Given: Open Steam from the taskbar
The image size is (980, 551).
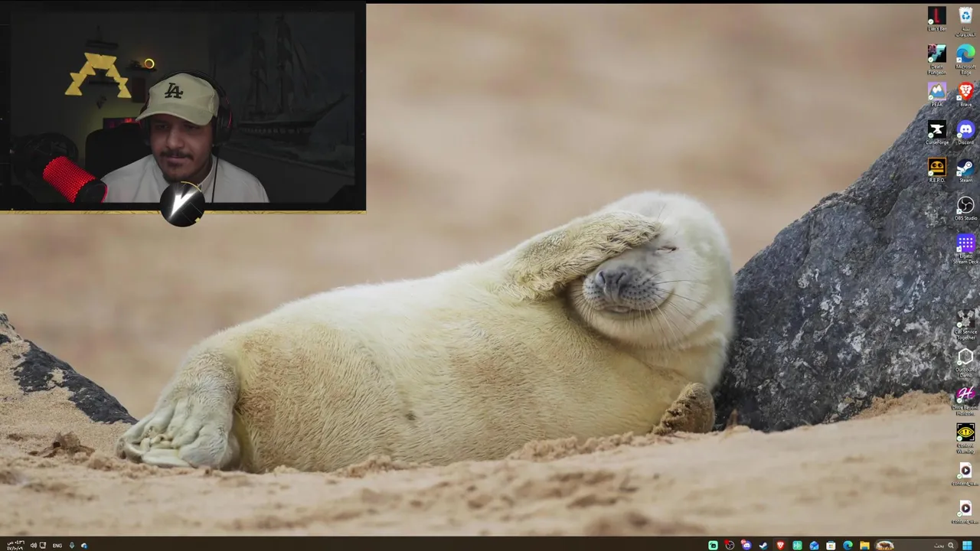Looking at the screenshot, I should pyautogui.click(x=763, y=546).
